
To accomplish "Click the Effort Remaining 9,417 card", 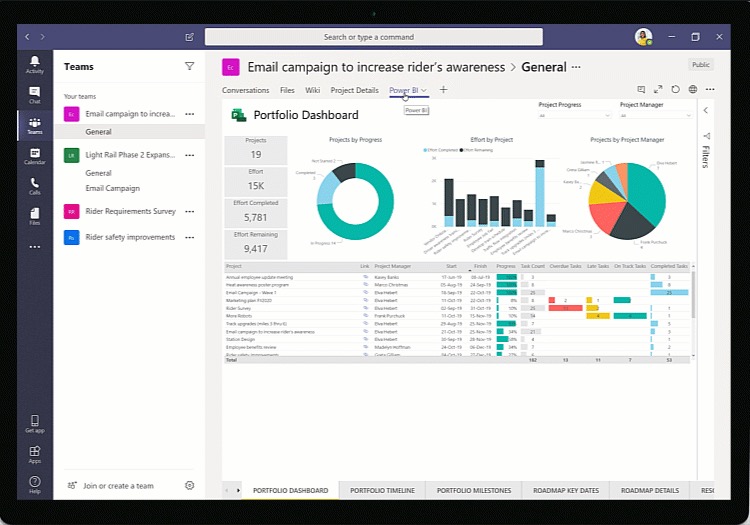I will click(x=256, y=244).
